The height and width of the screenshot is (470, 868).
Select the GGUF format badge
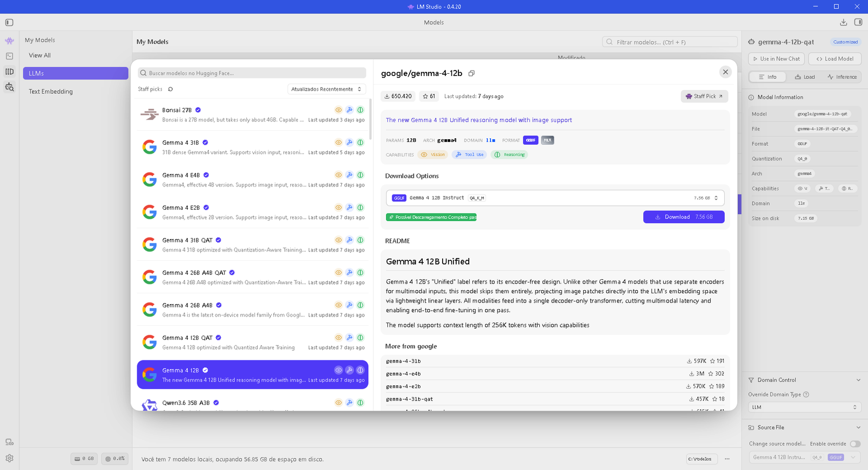[x=531, y=140]
